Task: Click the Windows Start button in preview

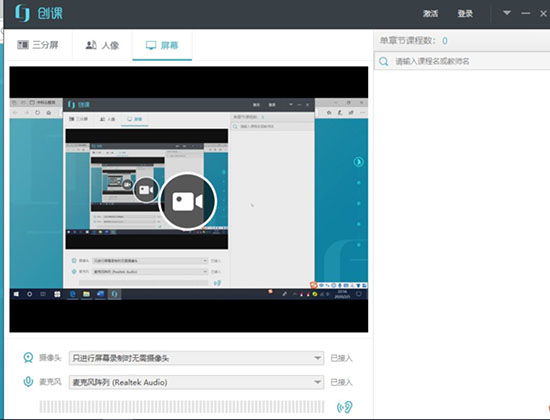Action: click(16, 294)
